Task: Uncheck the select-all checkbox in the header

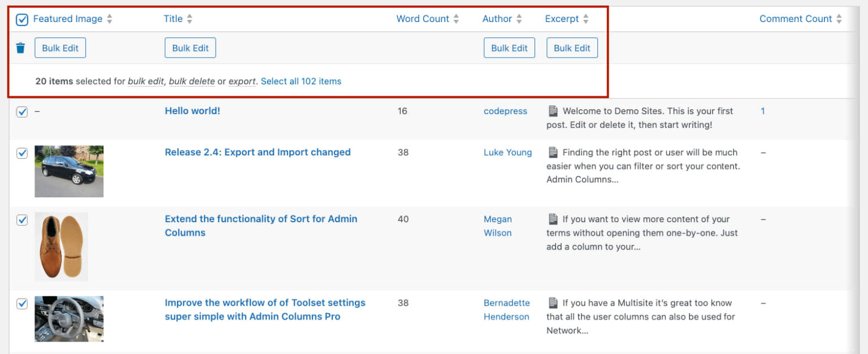Action: point(21,19)
